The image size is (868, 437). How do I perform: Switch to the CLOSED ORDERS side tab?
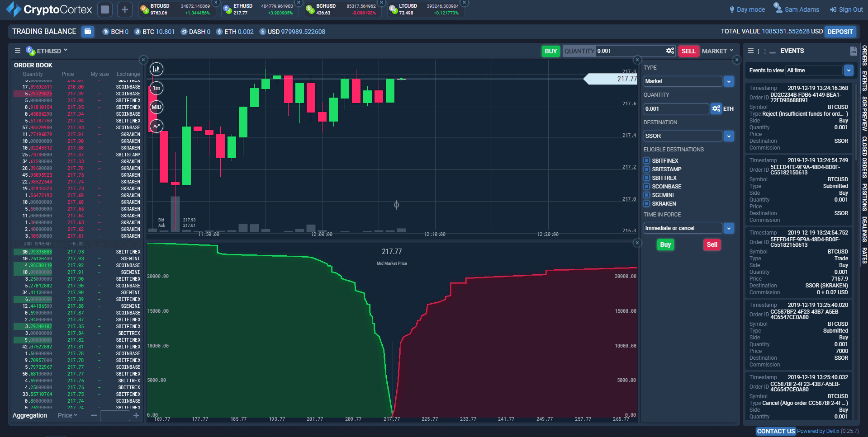pos(864,157)
